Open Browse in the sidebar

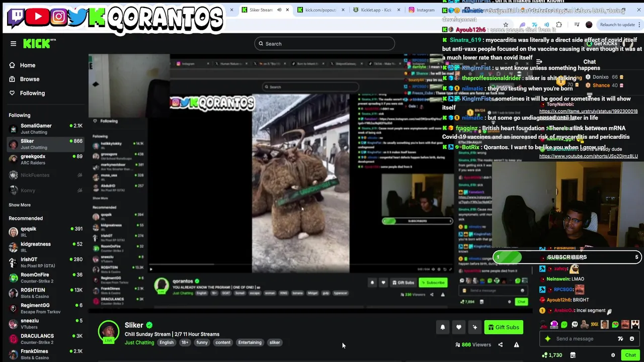[30, 79]
